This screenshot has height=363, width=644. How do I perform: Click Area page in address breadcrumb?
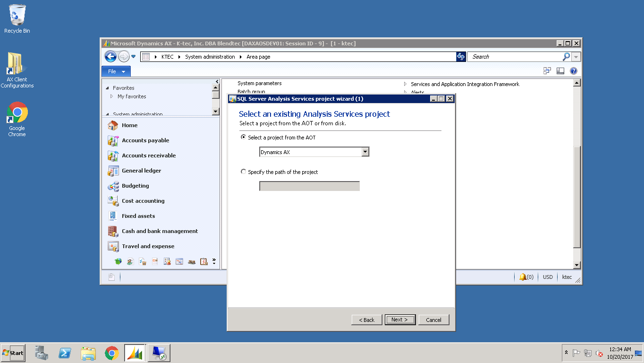coord(258,57)
